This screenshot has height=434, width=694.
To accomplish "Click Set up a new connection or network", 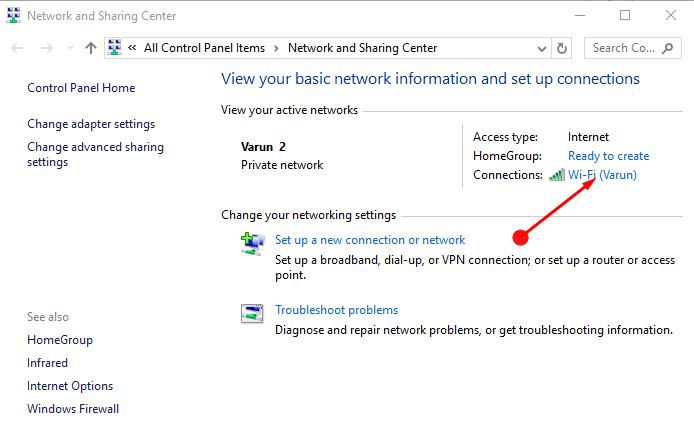I will pyautogui.click(x=370, y=240).
